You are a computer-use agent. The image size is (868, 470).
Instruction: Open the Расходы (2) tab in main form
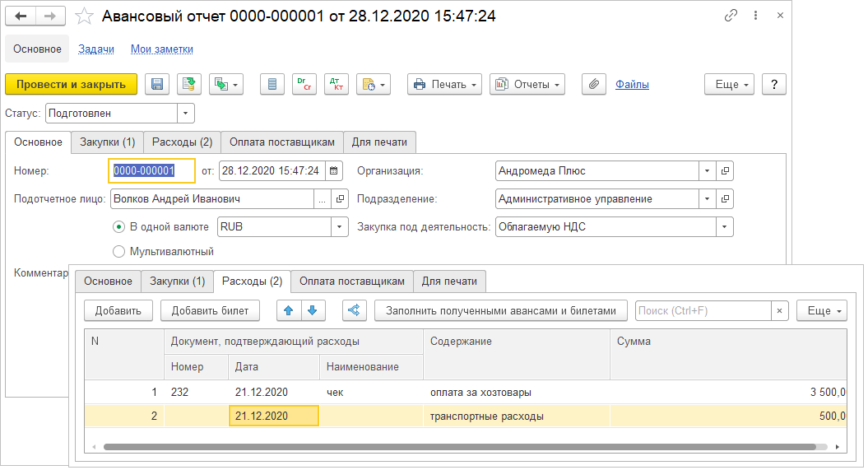pos(182,142)
